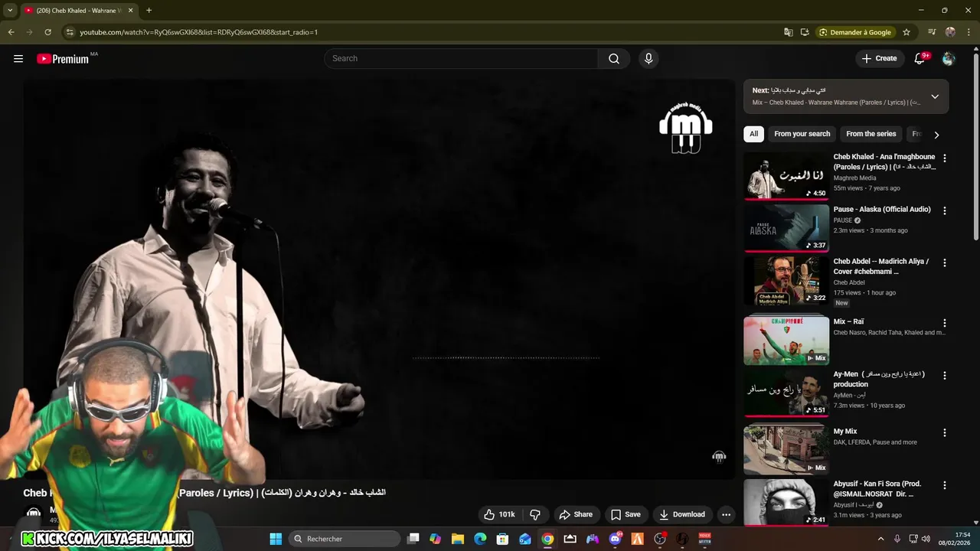Screen dimensions: 980x551
Task: Expand the Next mix playlist panel
Action: (935, 96)
